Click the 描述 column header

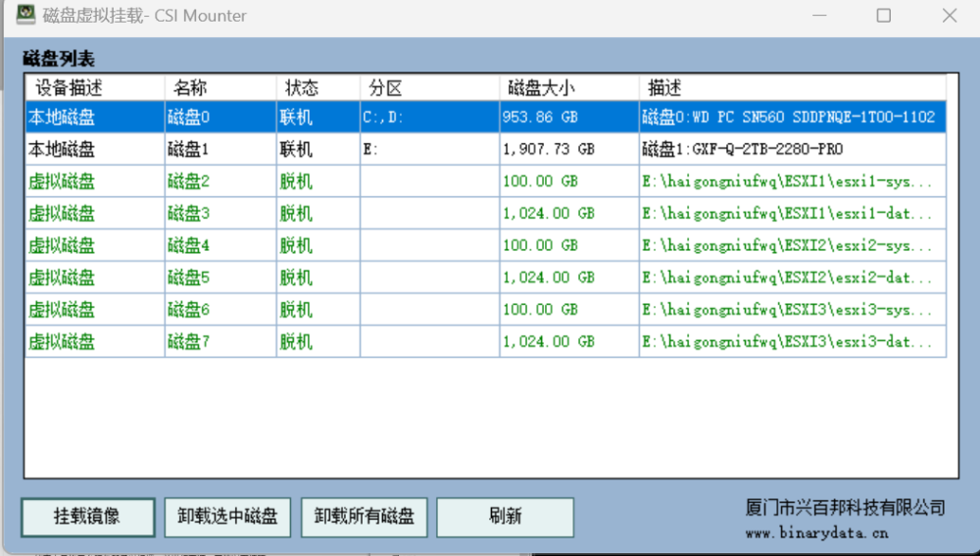tap(792, 88)
